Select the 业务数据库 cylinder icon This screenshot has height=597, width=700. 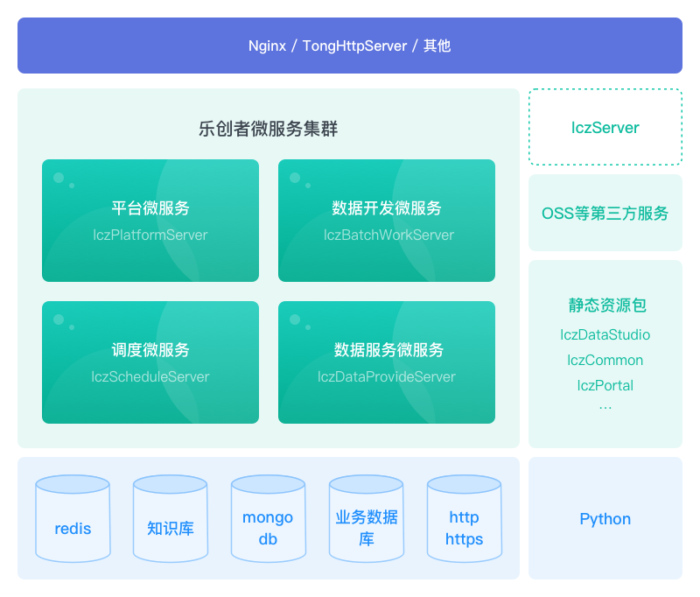(x=366, y=519)
